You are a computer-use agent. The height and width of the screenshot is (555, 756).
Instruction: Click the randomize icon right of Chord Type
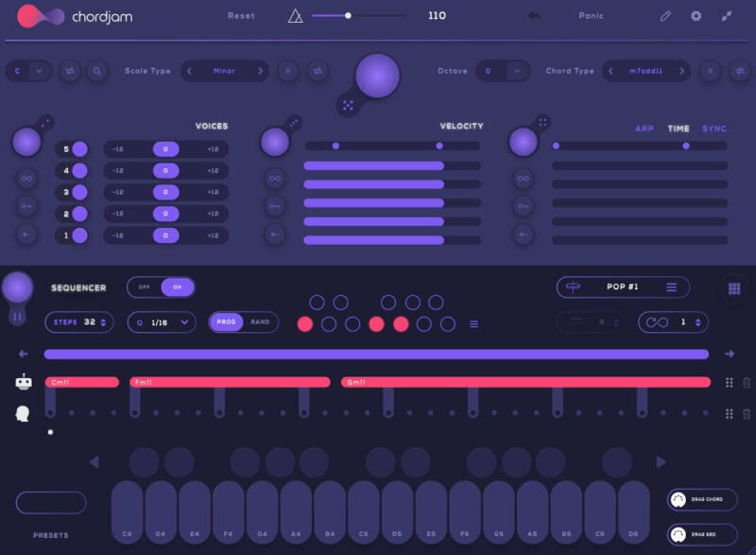[x=740, y=71]
